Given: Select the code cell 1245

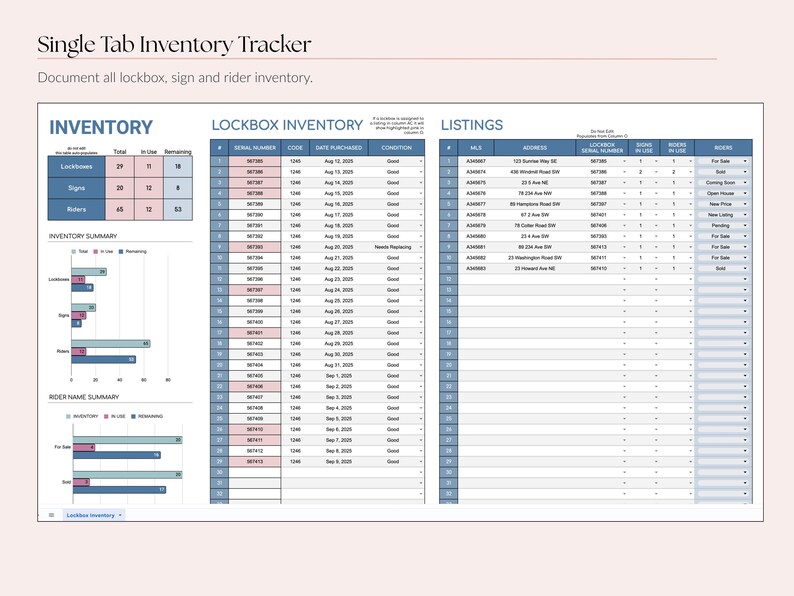Looking at the screenshot, I should pos(295,161).
